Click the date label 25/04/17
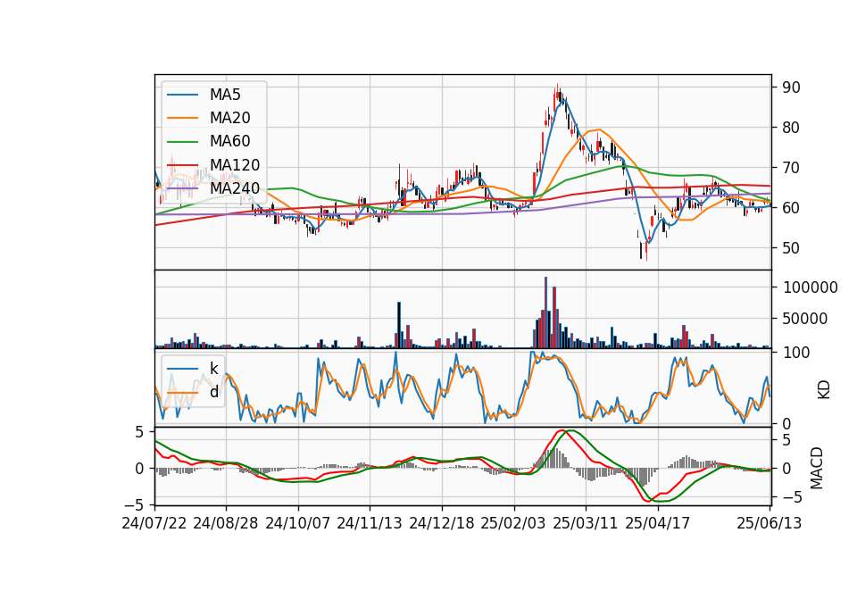The height and width of the screenshot is (616, 857). 658,523
